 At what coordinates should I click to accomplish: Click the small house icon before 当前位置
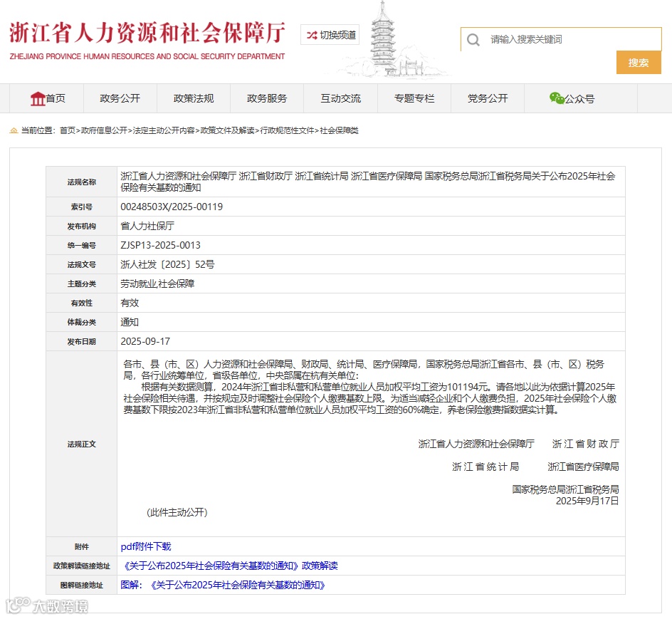click(14, 130)
